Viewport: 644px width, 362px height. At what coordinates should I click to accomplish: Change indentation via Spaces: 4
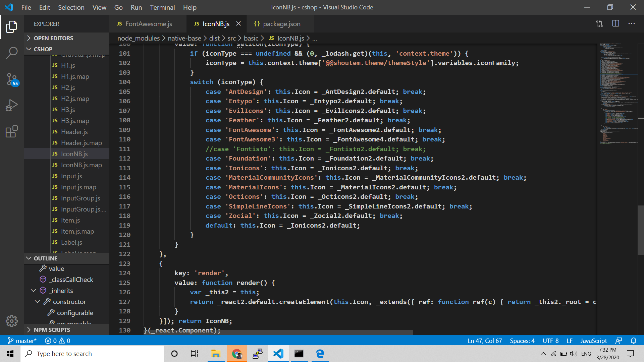522,341
